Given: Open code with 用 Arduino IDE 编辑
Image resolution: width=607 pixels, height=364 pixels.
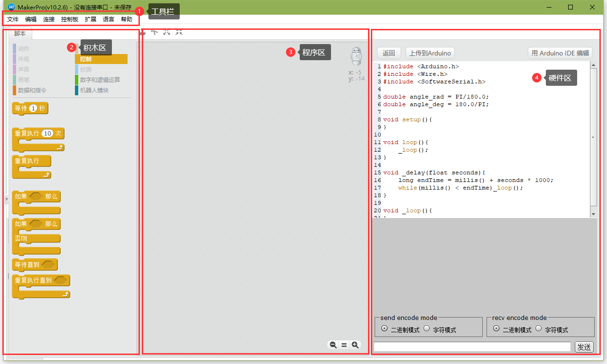Looking at the screenshot, I should pyautogui.click(x=560, y=53).
